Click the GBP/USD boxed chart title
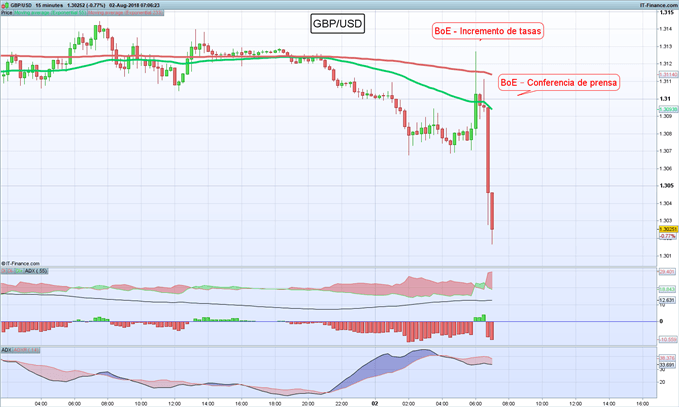Image resolution: width=679 pixels, height=407 pixels. pyautogui.click(x=337, y=24)
